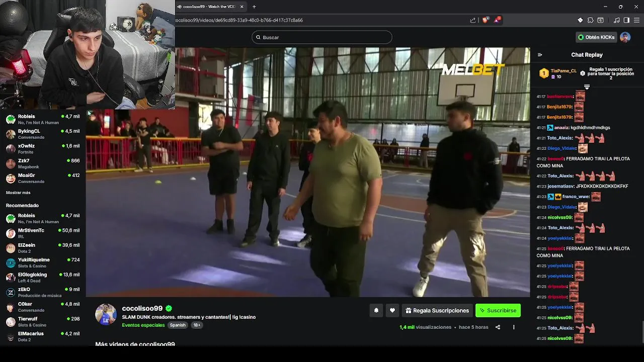
Task: Click the Recomendado sidebar heading
Action: click(22, 206)
